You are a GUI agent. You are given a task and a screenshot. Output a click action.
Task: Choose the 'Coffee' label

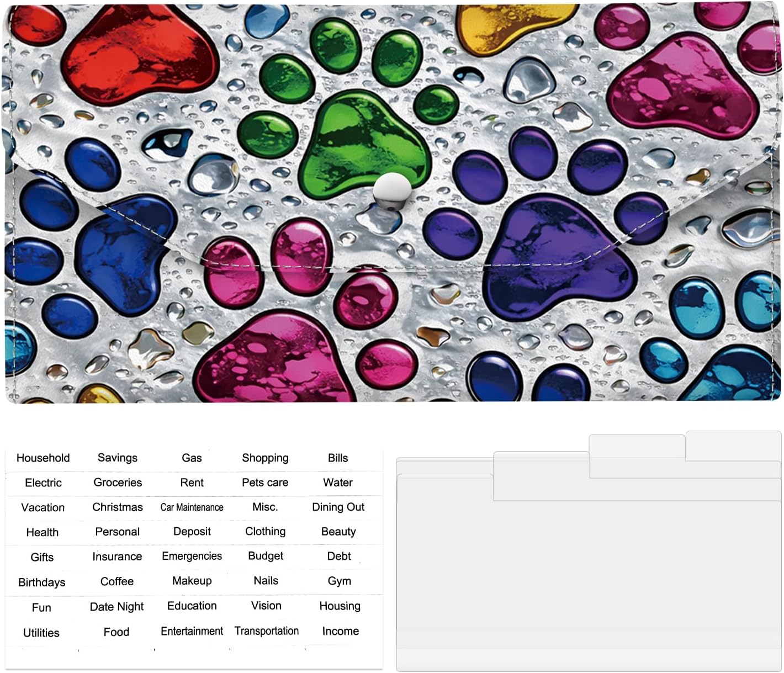click(117, 581)
